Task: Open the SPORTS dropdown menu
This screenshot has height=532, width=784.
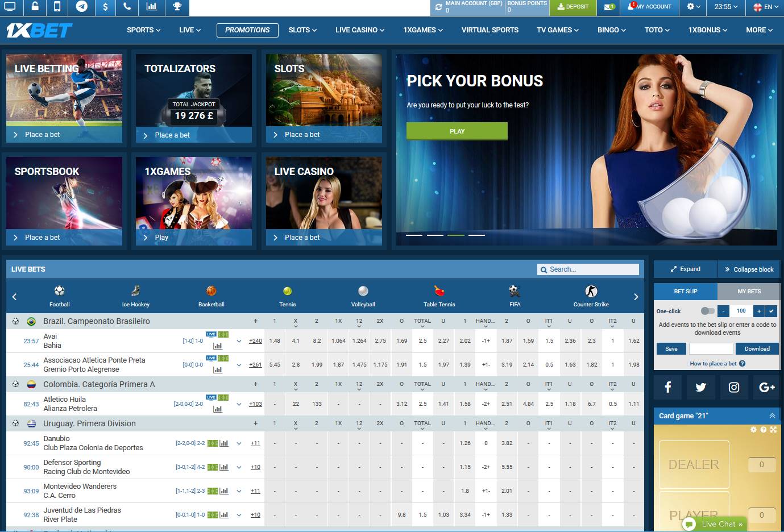Action: click(x=143, y=30)
